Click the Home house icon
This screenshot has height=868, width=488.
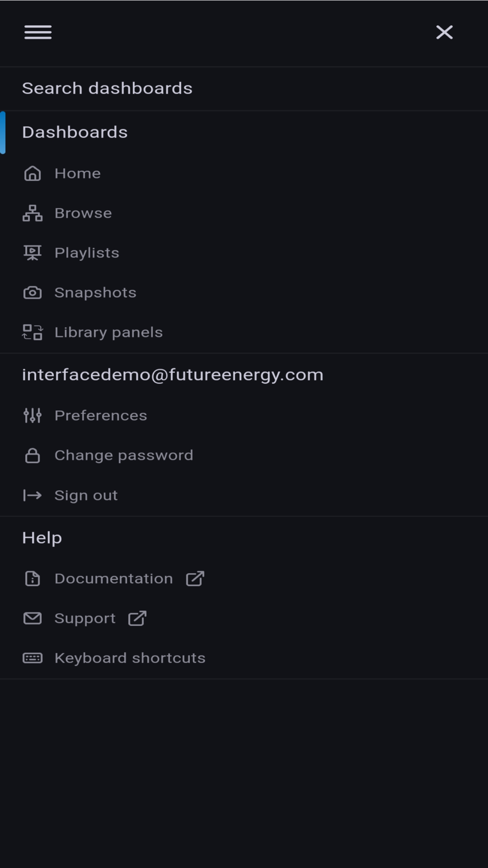coord(33,173)
